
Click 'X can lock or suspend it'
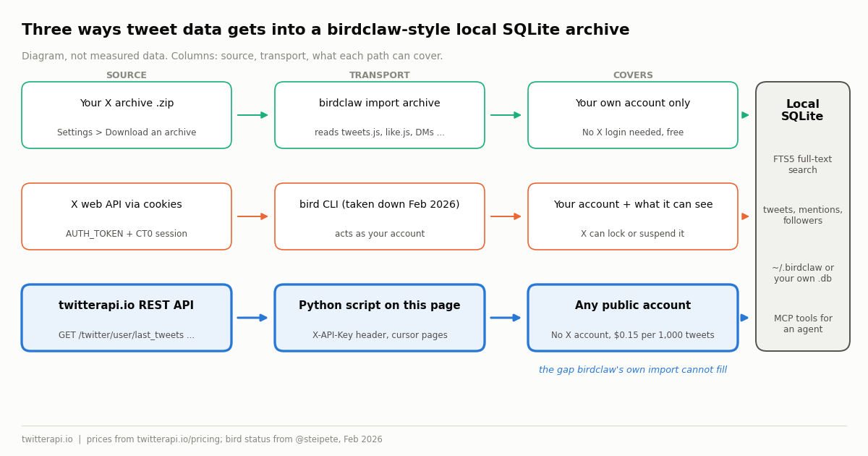[x=633, y=234]
